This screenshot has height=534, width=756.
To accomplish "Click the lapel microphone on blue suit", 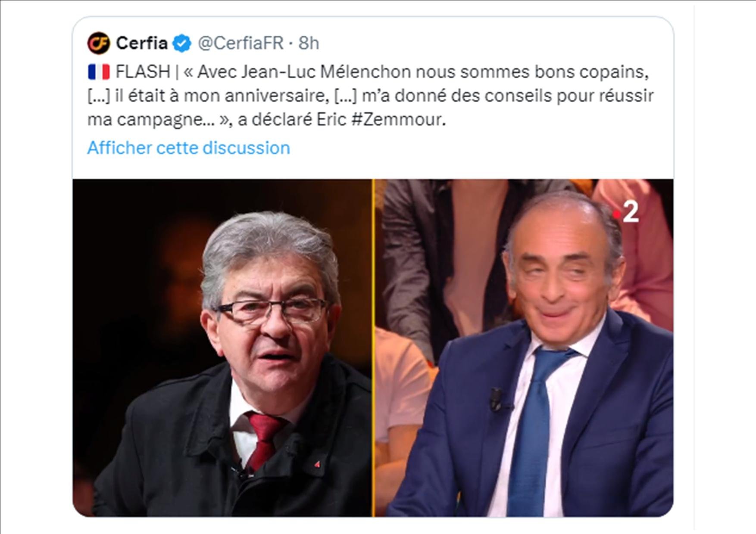I will tap(497, 398).
